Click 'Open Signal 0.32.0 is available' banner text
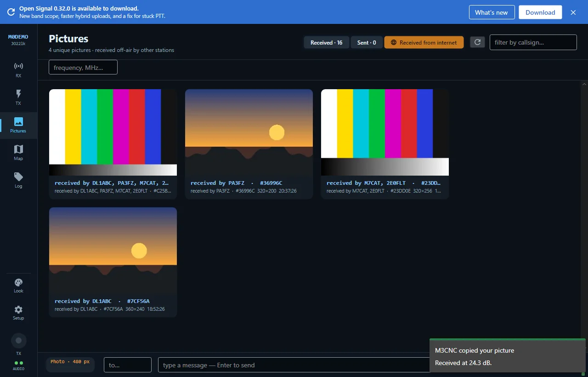 (x=79, y=8)
